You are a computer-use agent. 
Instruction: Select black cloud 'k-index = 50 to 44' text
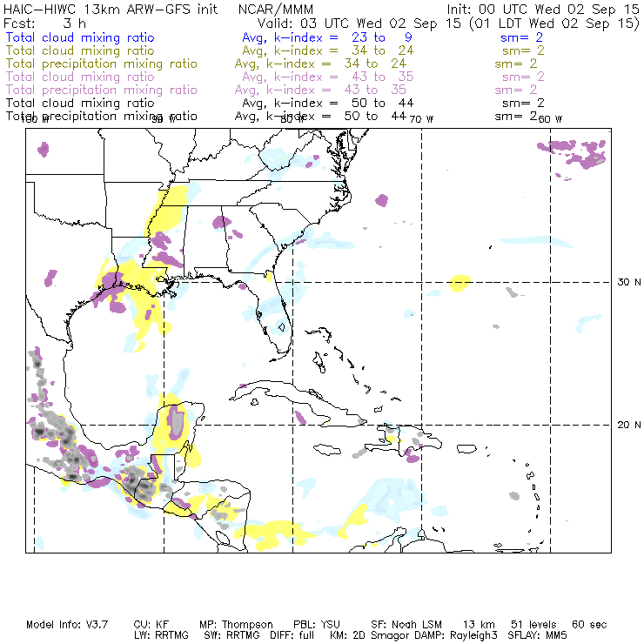[x=344, y=103]
